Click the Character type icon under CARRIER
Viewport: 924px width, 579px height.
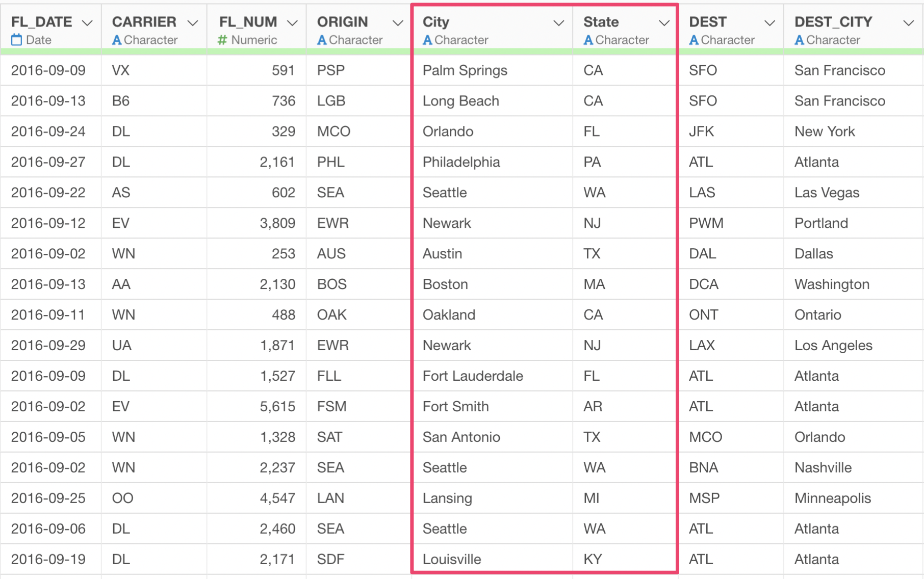[x=117, y=40]
